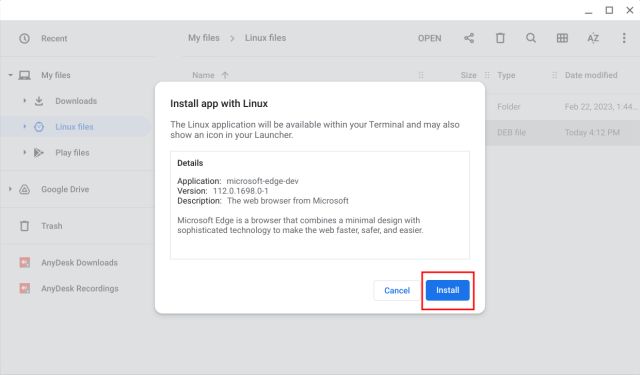Collapse the My files tree
640x375 pixels.
tap(10, 75)
